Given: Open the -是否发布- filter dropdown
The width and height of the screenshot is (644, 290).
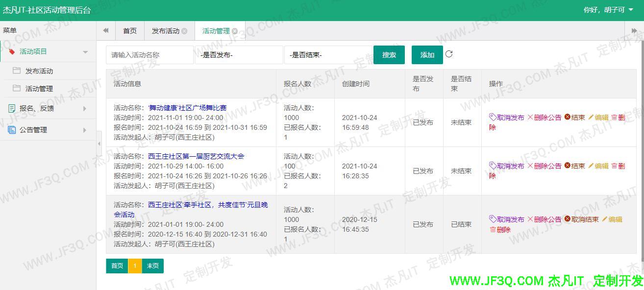Looking at the screenshot, I should click(x=239, y=55).
